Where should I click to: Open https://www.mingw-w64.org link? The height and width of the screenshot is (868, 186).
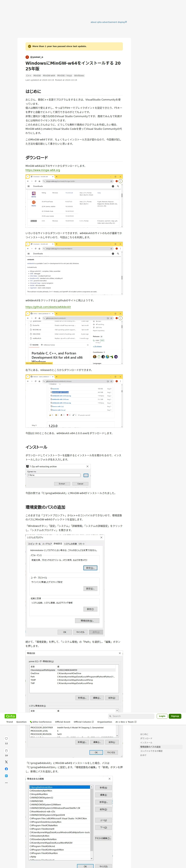(x=43, y=170)
